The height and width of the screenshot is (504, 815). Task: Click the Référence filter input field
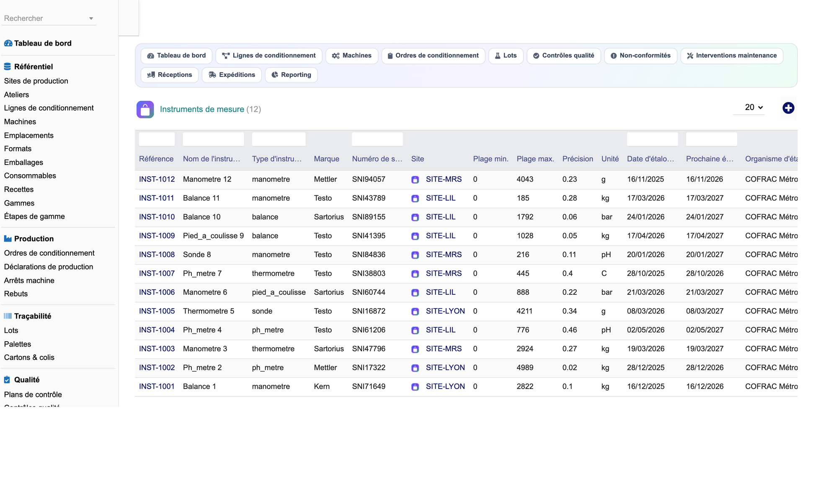[x=157, y=139]
